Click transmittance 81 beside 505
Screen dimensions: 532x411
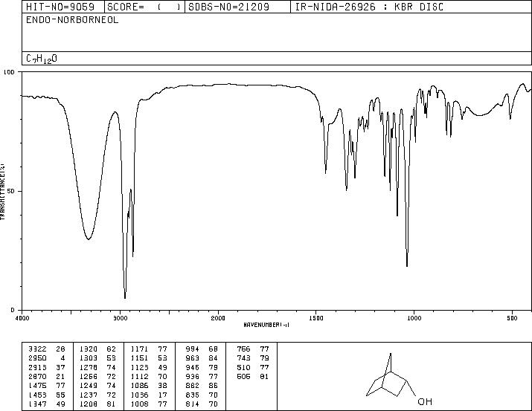(x=264, y=376)
